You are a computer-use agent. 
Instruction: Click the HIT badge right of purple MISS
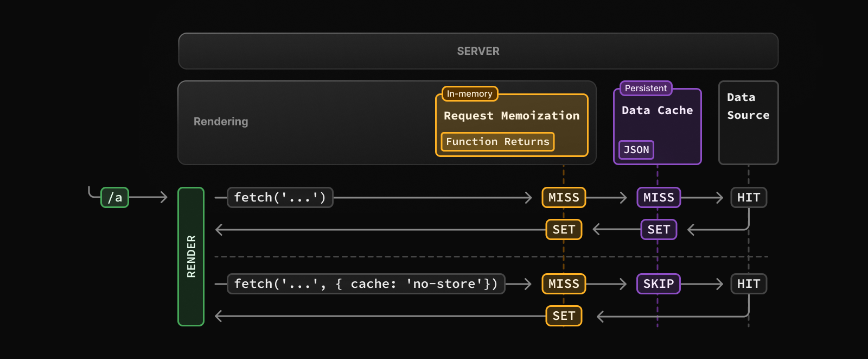tap(749, 198)
